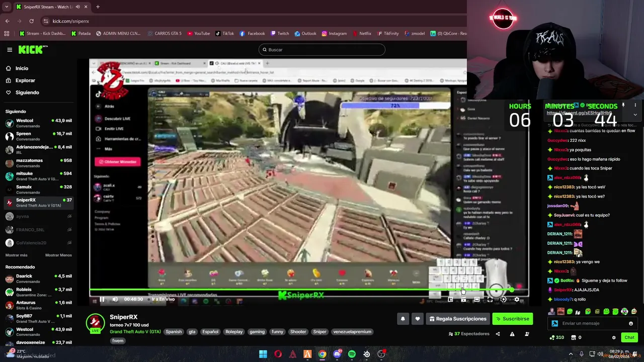
Task: Follow the channel with heart button
Action: [x=418, y=319]
